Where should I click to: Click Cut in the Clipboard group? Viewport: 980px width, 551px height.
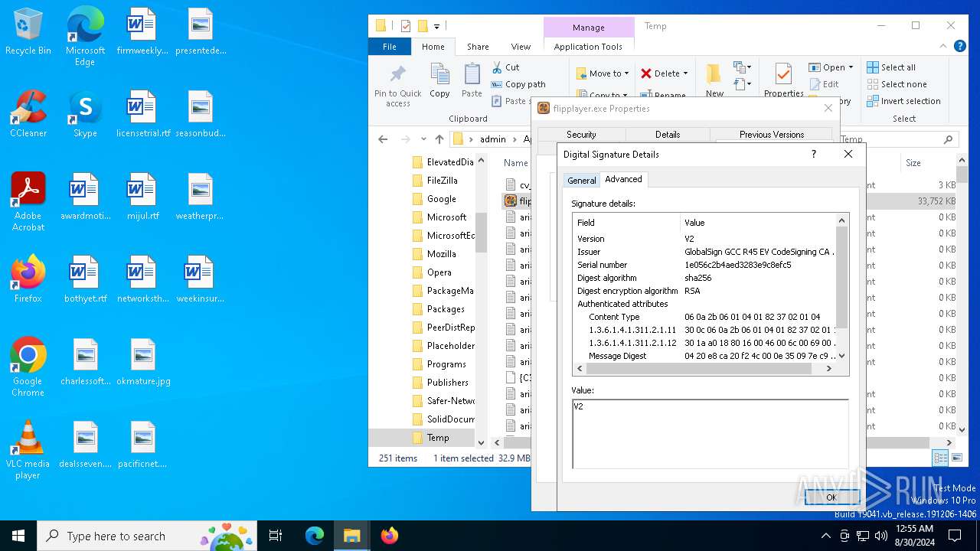[505, 67]
